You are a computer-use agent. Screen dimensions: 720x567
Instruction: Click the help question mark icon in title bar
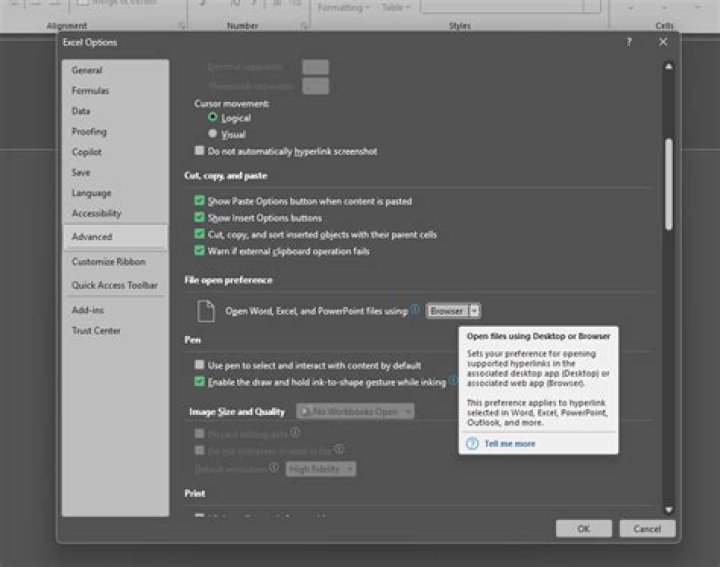point(629,42)
